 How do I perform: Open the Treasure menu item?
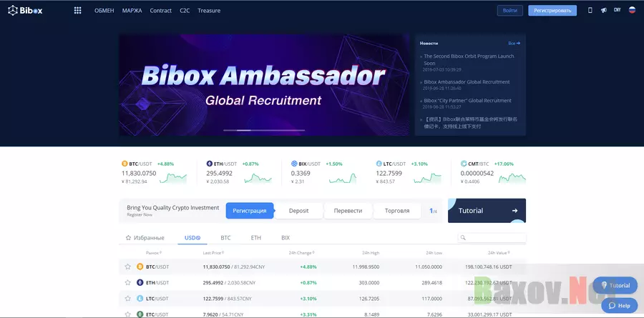click(209, 11)
